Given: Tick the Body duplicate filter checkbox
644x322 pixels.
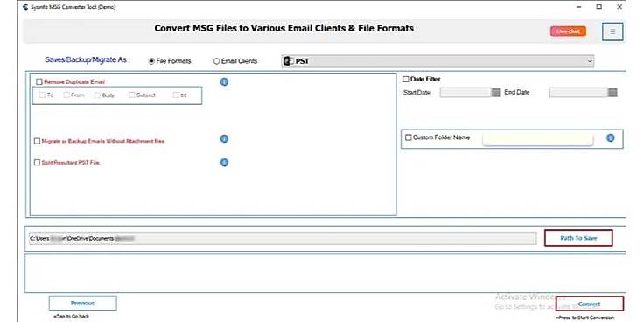Looking at the screenshot, I should coord(97,94).
